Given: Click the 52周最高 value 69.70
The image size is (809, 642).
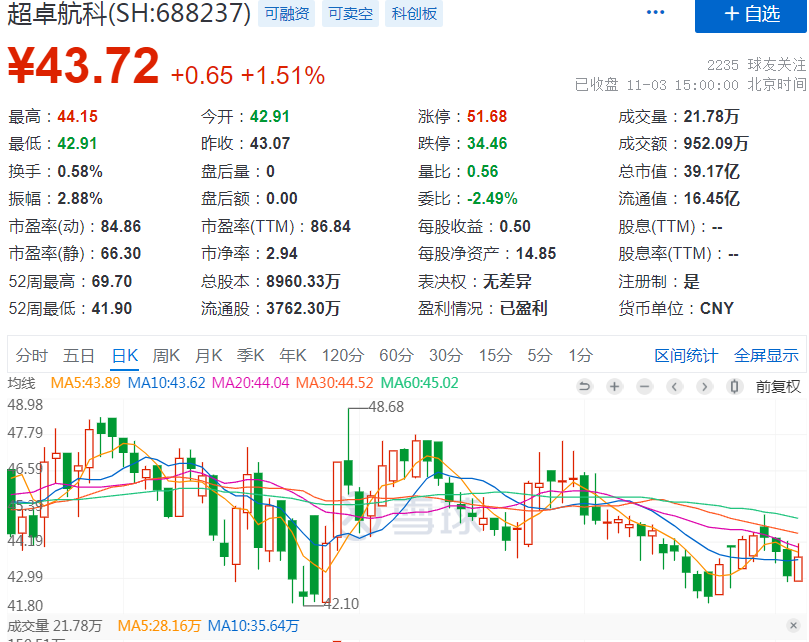Looking at the screenshot, I should point(111,281).
